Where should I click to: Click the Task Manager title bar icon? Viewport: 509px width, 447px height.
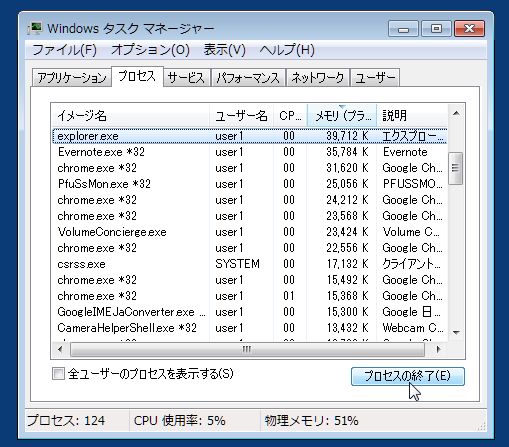tap(35, 28)
